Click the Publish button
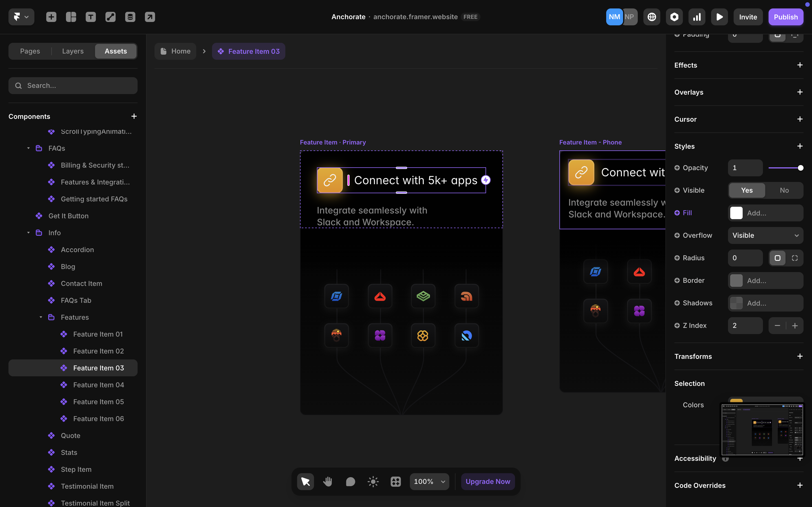 (x=785, y=17)
